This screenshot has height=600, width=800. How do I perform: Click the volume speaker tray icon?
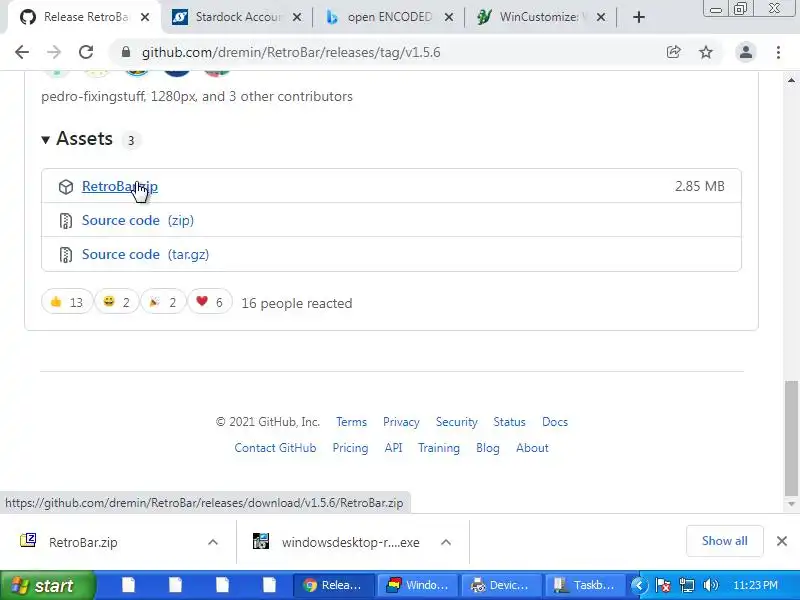tap(710, 585)
